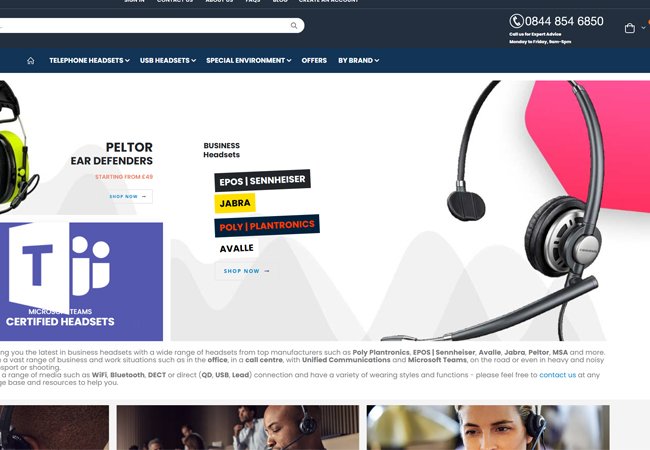Select the EPOS | Sennheiser brand label
This screenshot has height=450, width=650.
tap(262, 180)
